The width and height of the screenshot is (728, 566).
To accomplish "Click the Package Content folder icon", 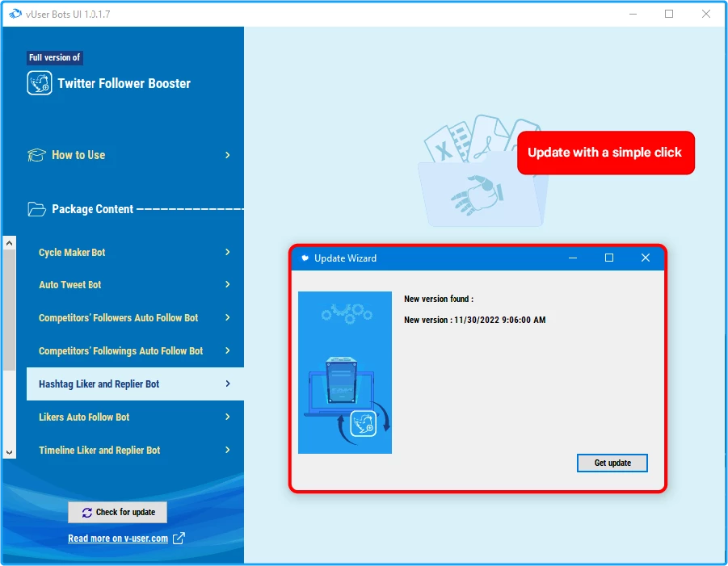I will (x=36, y=209).
